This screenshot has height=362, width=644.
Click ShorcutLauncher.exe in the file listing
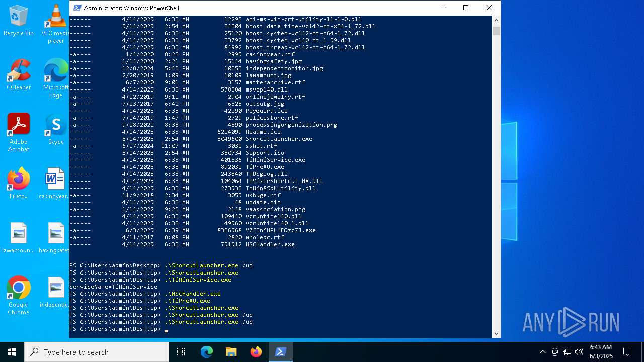[x=279, y=139]
